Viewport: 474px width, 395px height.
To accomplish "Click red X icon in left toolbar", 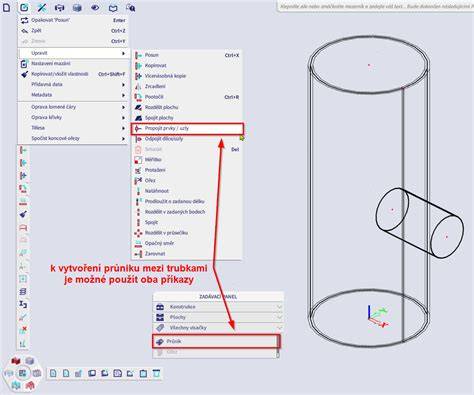I will point(23,330).
